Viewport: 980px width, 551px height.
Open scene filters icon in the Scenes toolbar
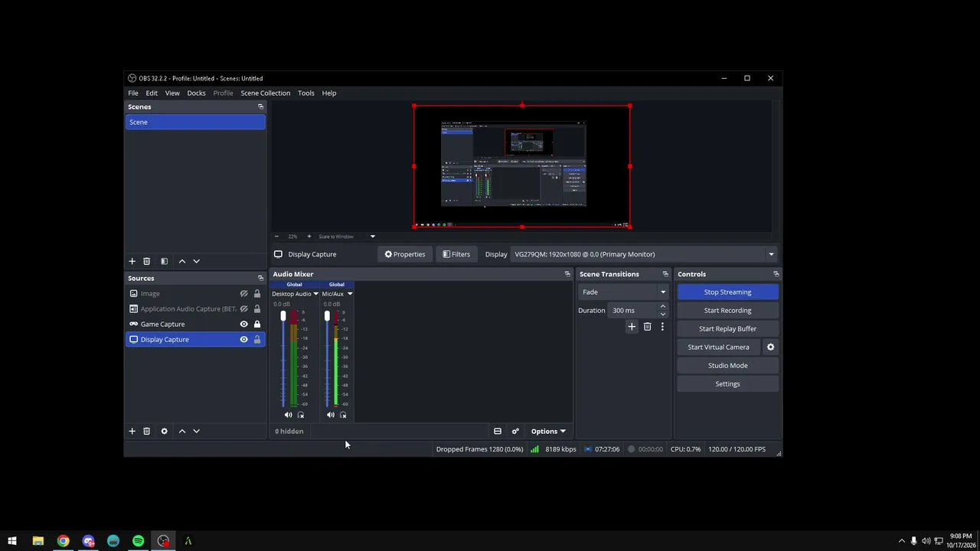[164, 261]
